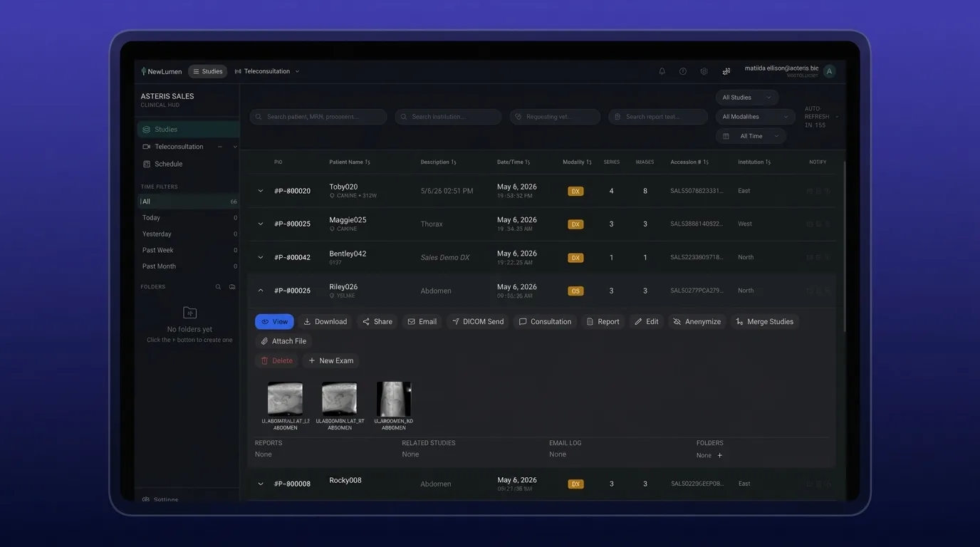Switch to the Studies tab in top bar
980x547 pixels.
coord(208,71)
